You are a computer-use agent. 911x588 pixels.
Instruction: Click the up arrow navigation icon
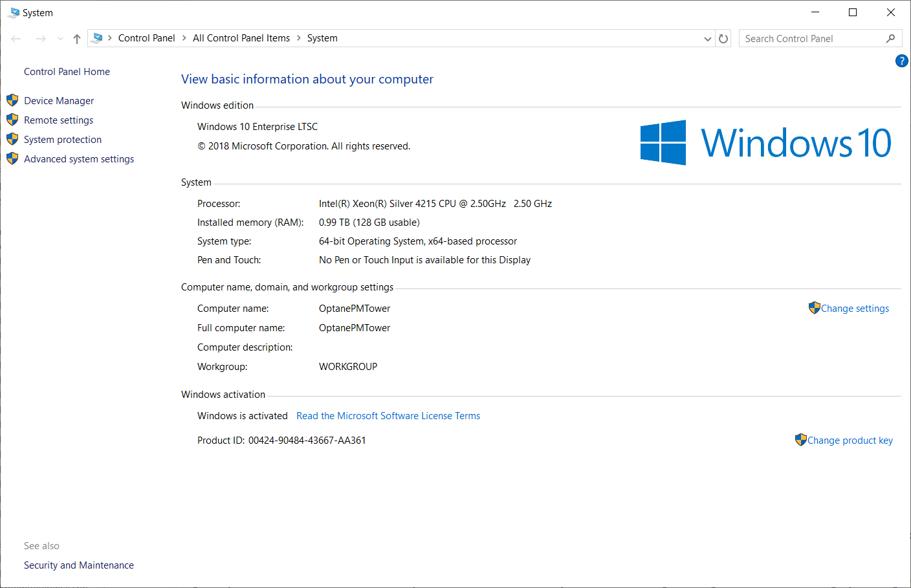pos(77,39)
